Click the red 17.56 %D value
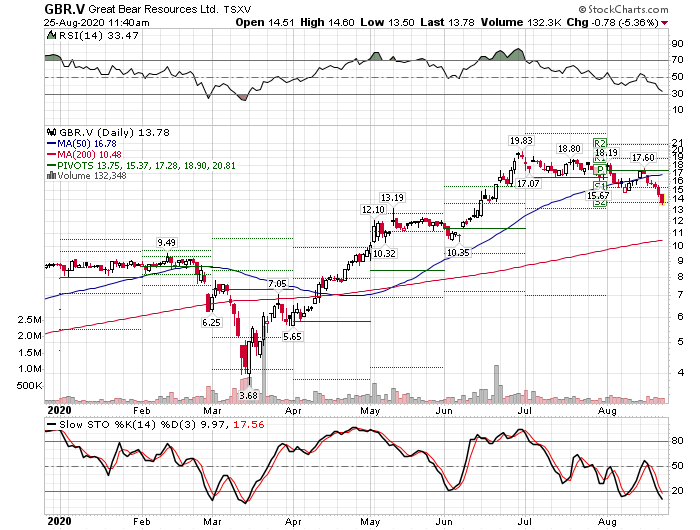This screenshot has width=700, height=530. [x=249, y=424]
